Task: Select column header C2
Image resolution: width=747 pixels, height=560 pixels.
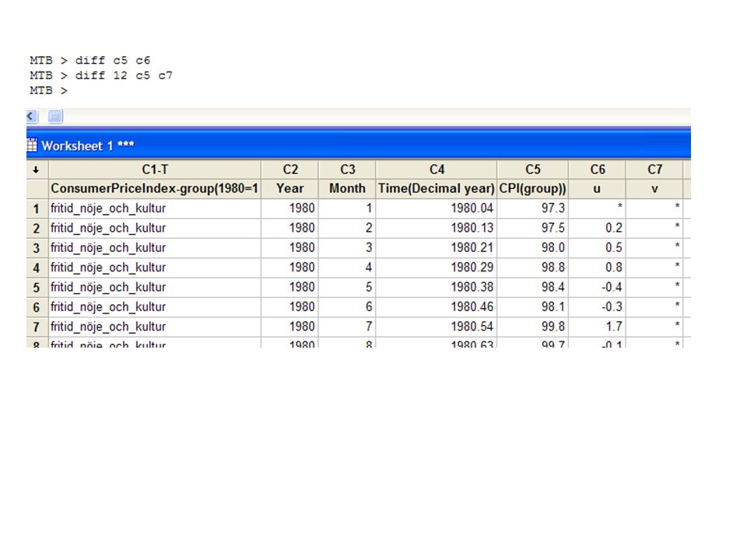Action: 290,170
